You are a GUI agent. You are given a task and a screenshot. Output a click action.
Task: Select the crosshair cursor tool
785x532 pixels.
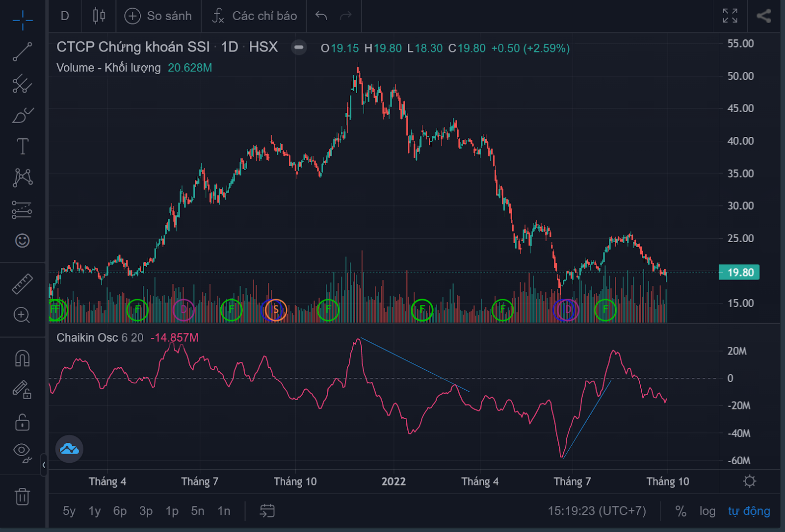tap(23, 21)
